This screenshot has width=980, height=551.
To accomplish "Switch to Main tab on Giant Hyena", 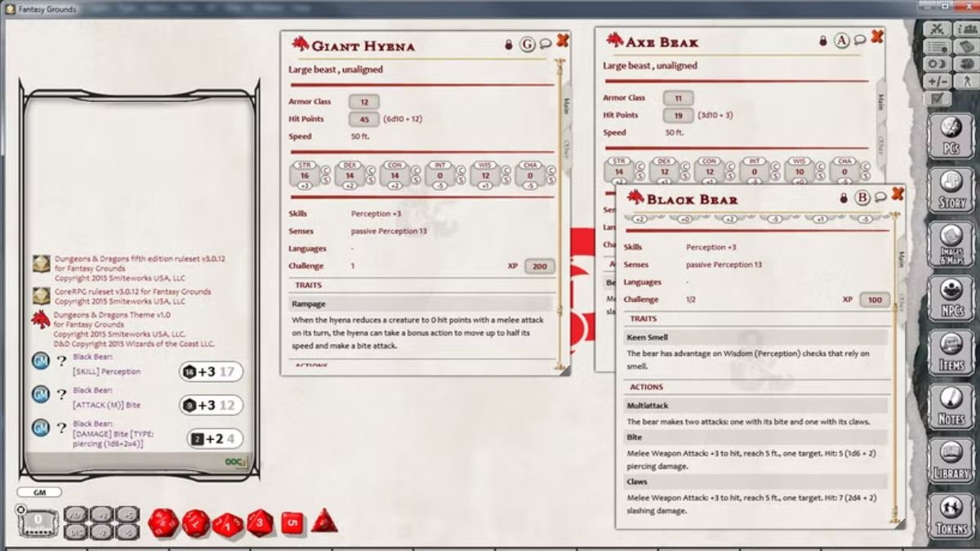I will (x=565, y=105).
